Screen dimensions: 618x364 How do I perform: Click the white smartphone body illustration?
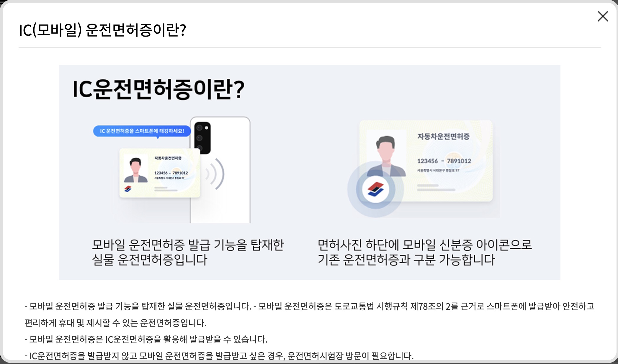(x=220, y=170)
